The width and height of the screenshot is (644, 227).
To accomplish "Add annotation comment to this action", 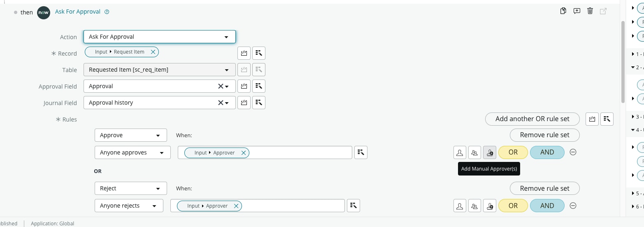I will (x=577, y=11).
